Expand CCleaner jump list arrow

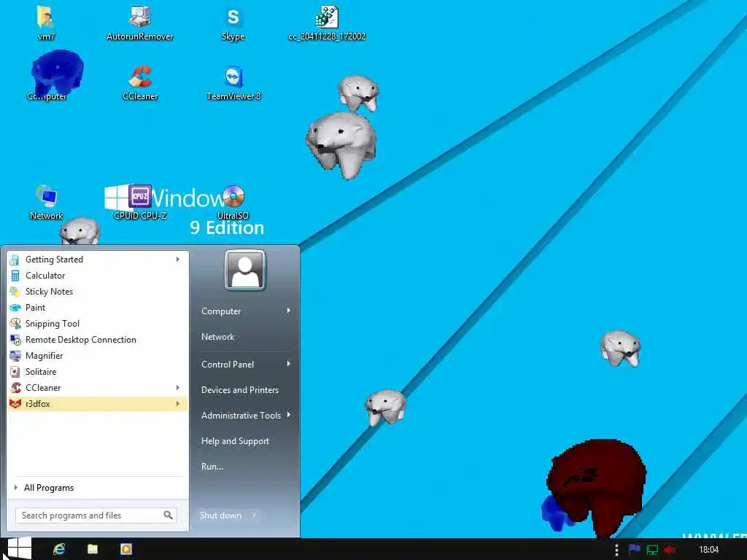pos(178,388)
